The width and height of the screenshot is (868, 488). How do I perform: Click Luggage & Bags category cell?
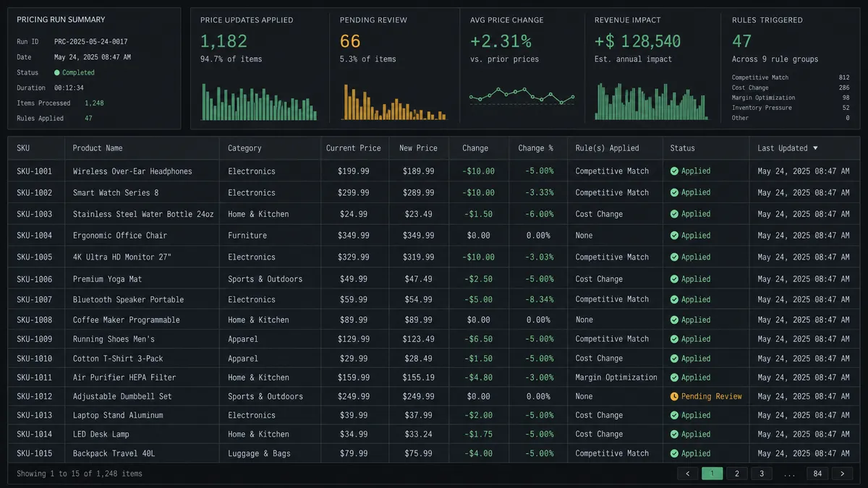click(x=259, y=453)
